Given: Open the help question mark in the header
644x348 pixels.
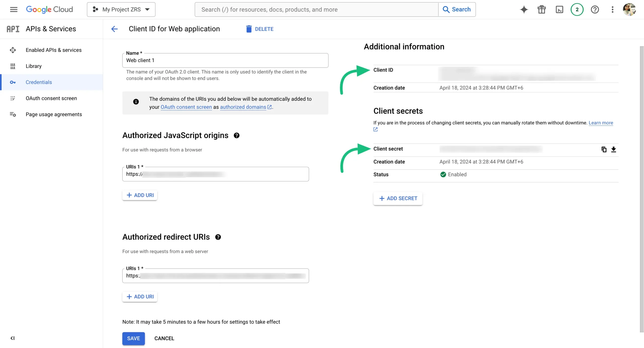Looking at the screenshot, I should click(x=595, y=10).
